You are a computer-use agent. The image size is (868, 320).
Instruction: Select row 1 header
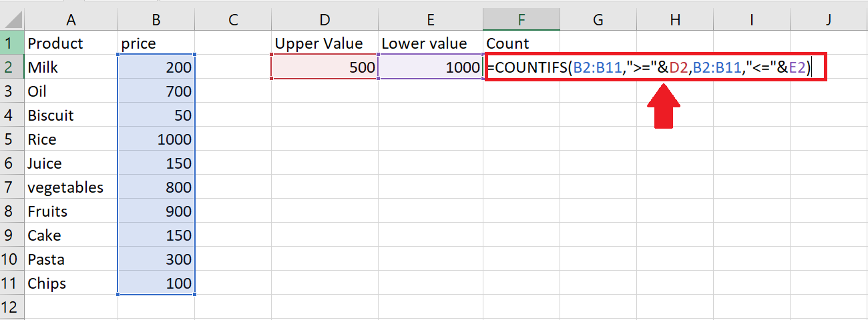click(12, 43)
